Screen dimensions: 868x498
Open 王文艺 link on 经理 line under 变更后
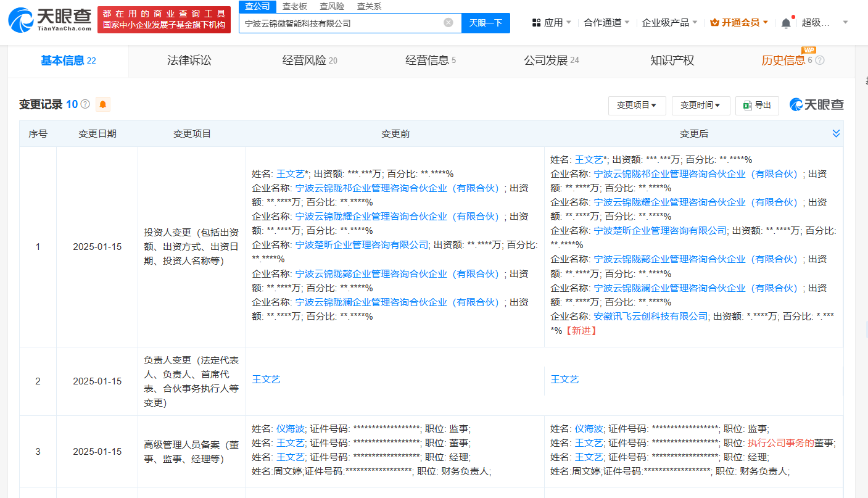pyautogui.click(x=589, y=457)
